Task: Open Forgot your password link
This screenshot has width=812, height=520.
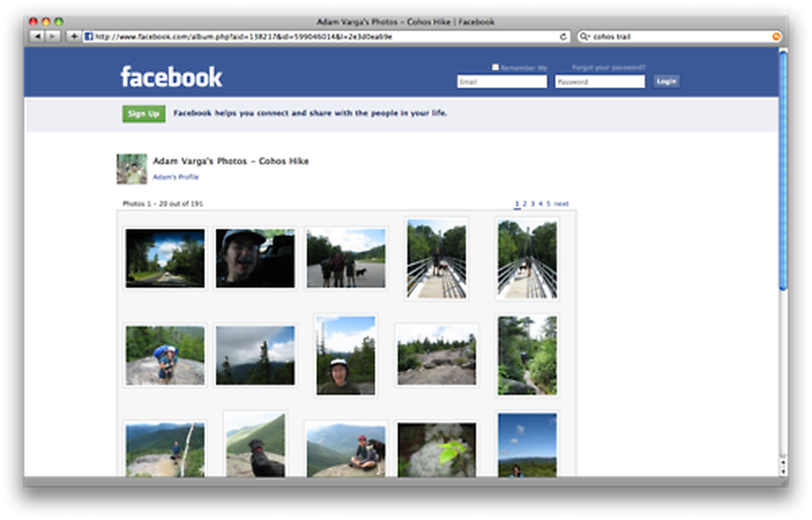Action: [x=608, y=68]
